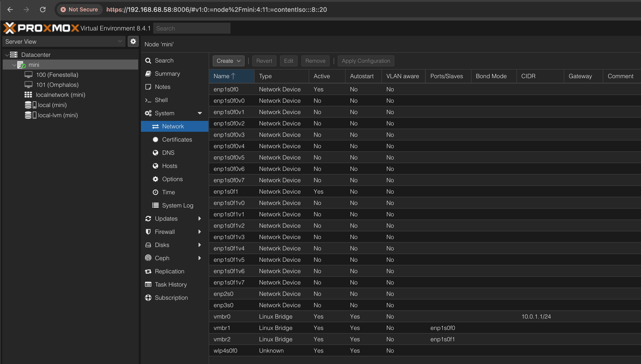Expand the Updates submenu arrow

[x=200, y=219]
